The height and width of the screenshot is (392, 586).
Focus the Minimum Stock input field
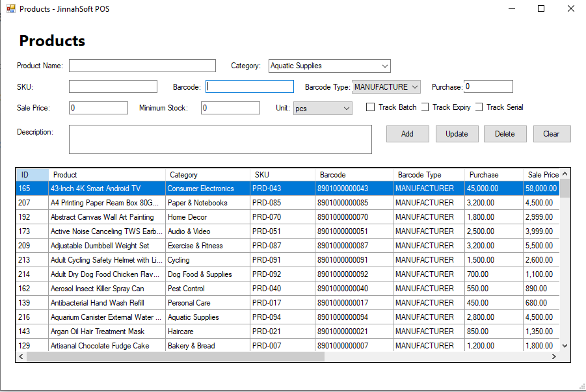[230, 108]
